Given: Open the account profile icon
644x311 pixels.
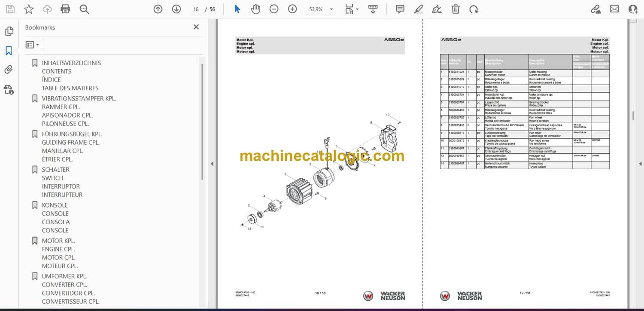Looking at the screenshot, I should (x=633, y=9).
